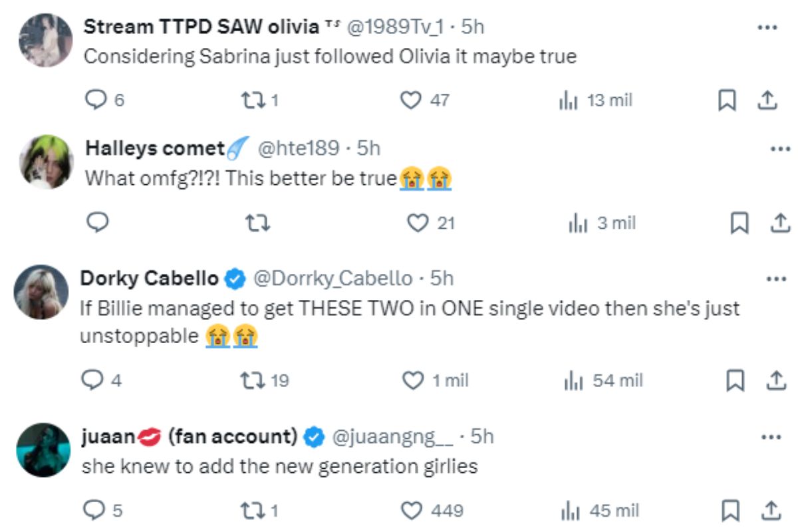The width and height of the screenshot is (798, 532).
Task: Open more options on Halleys comet tweet
Action: tap(779, 149)
